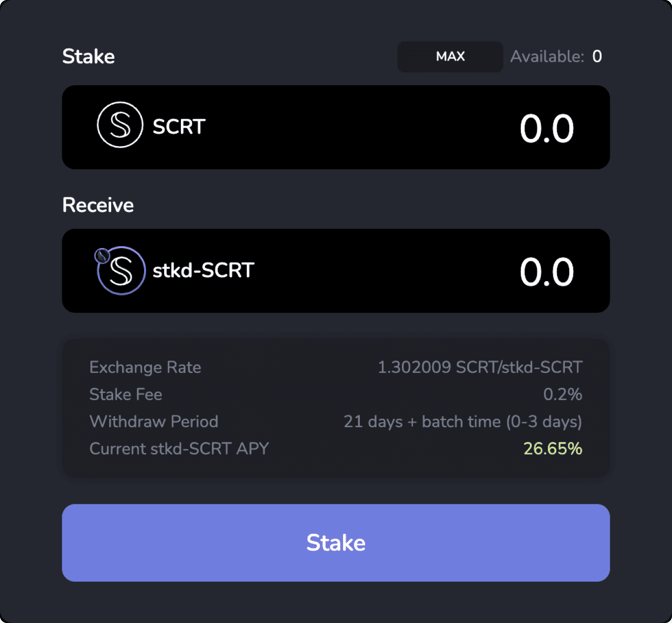Click the Stake section heading

point(88,56)
